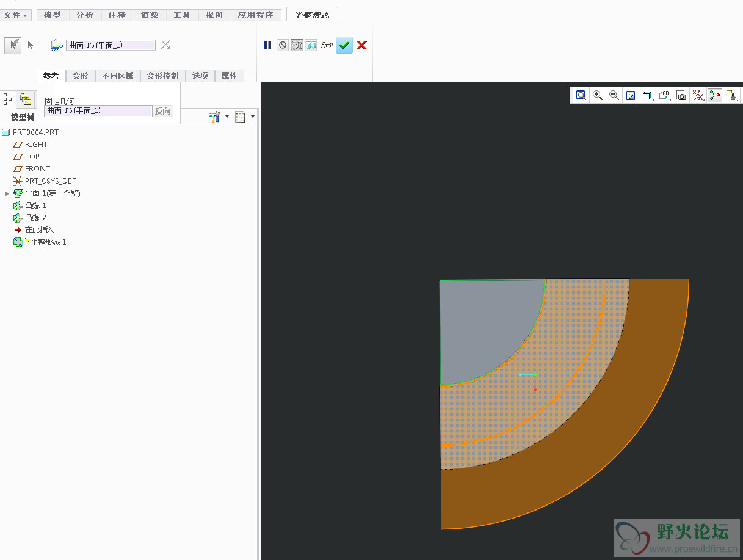Toggle attached geometry preview mode
The width and height of the screenshot is (743, 560).
point(297,45)
